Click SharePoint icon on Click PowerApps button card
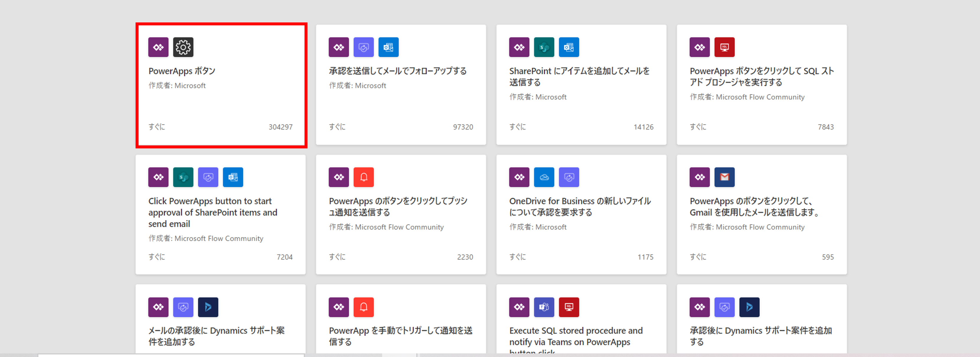 click(x=183, y=177)
